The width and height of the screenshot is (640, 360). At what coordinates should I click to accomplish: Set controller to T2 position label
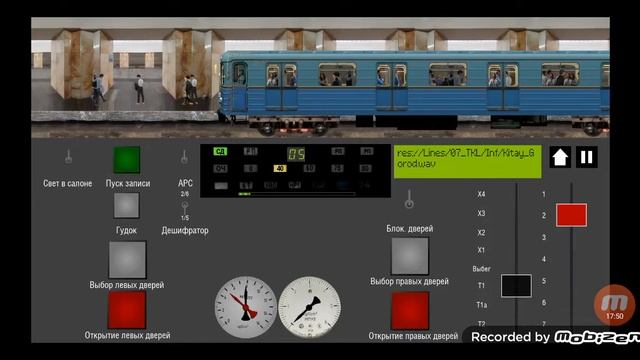click(482, 324)
